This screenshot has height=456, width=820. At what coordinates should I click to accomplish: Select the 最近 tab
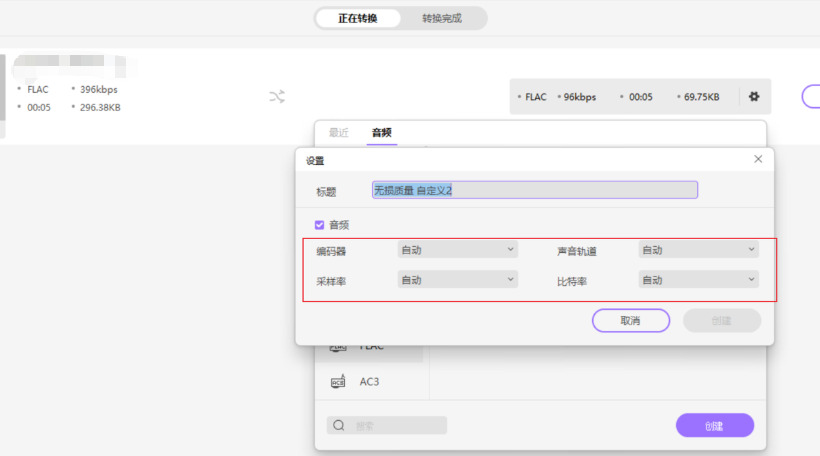click(x=339, y=132)
